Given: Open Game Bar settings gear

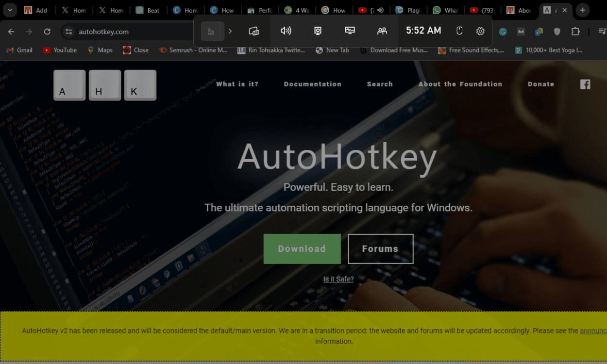Looking at the screenshot, I should click(x=480, y=31).
